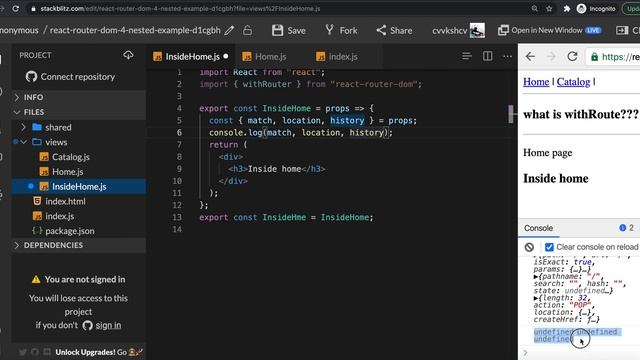Click cvvkshcv user avatar
The height and width of the screenshot is (360, 640).
(477, 30)
